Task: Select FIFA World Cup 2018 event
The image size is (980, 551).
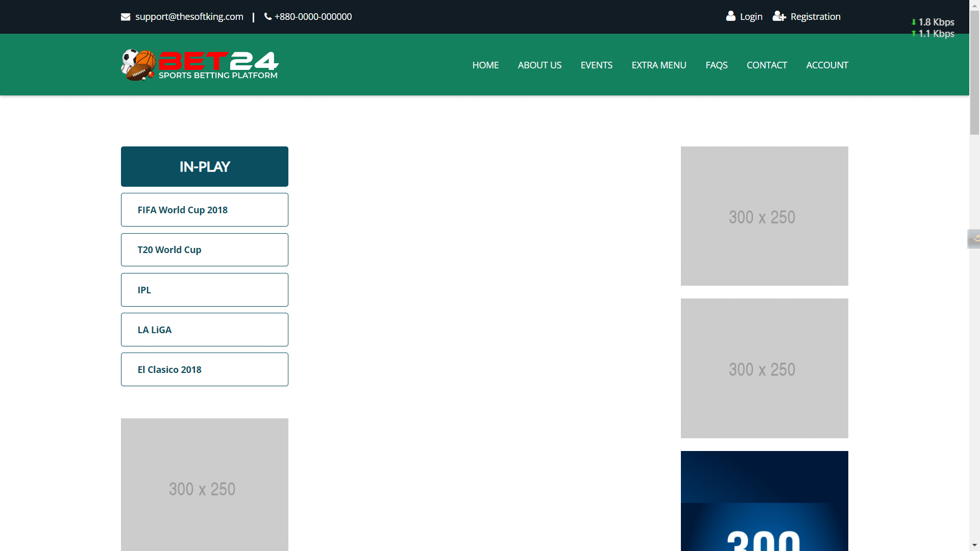Action: (x=205, y=210)
